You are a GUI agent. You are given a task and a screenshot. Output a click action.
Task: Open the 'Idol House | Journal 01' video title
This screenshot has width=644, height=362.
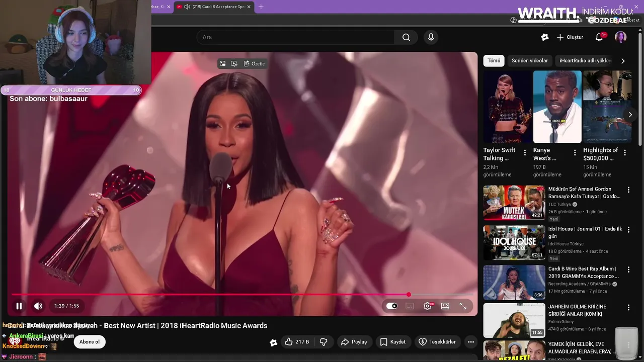pos(585,232)
